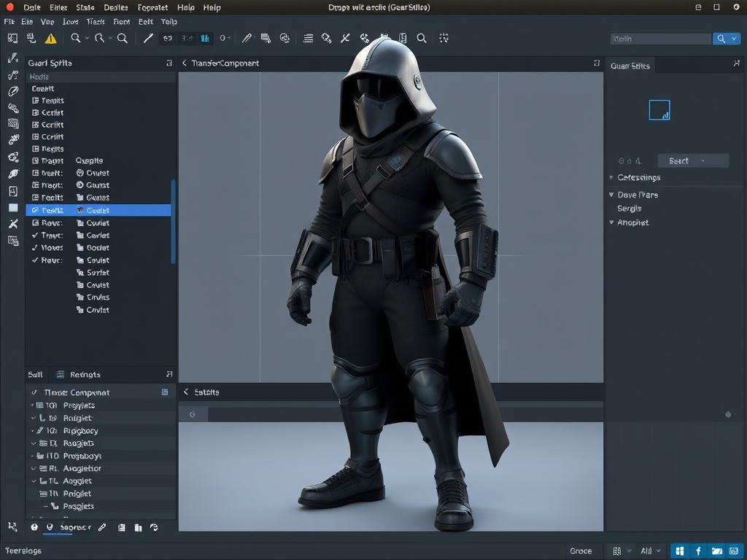This screenshot has width=747, height=560.
Task: Enable the Transform Component checkbox
Action: tap(34, 392)
